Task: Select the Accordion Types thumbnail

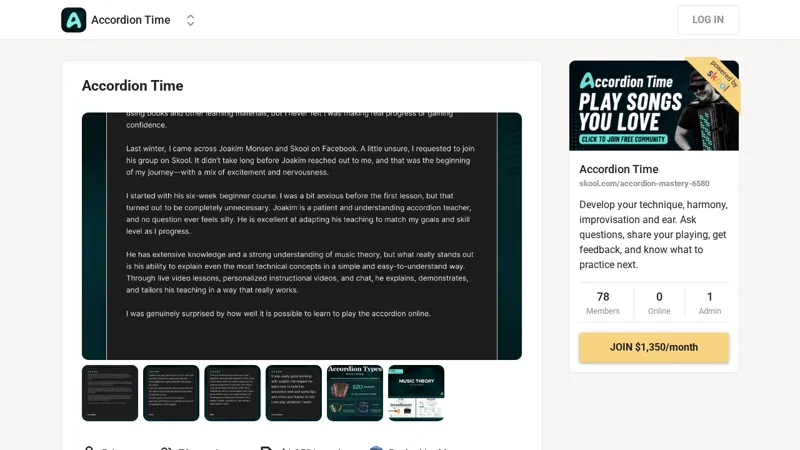Action: [x=355, y=393]
